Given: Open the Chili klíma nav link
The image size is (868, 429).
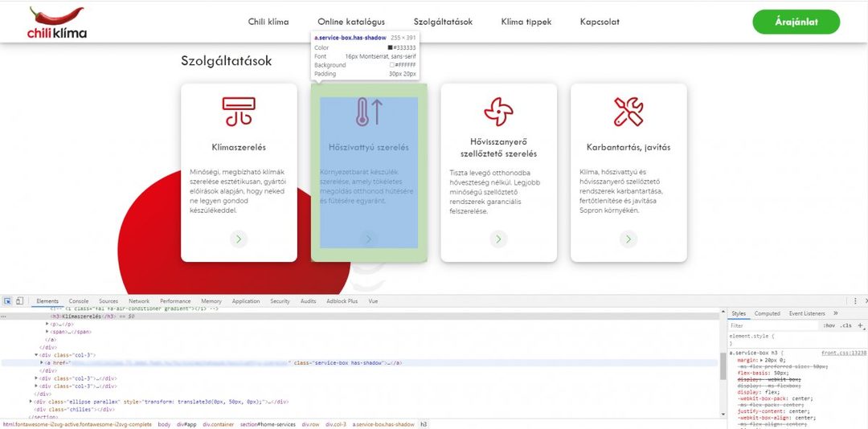Looking at the screenshot, I should [x=268, y=22].
